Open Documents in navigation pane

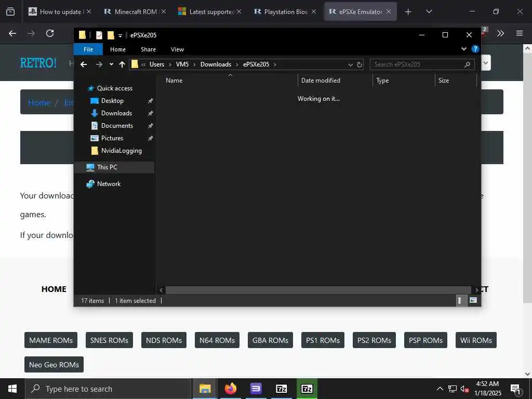click(x=117, y=126)
